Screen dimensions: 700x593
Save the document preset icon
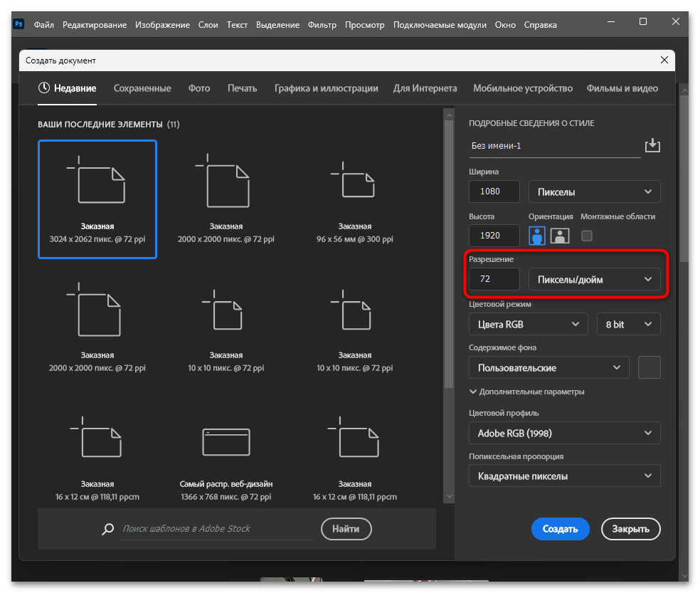(652, 145)
